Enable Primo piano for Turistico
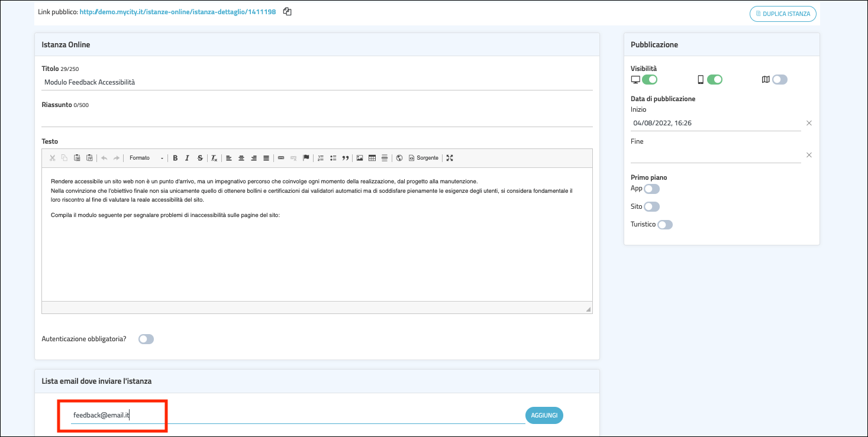 point(665,225)
